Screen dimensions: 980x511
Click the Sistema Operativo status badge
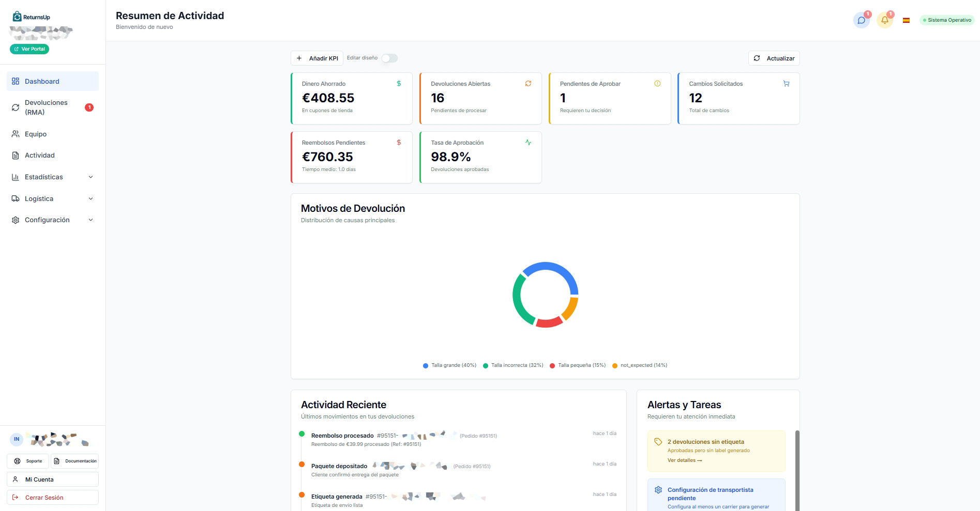click(947, 20)
